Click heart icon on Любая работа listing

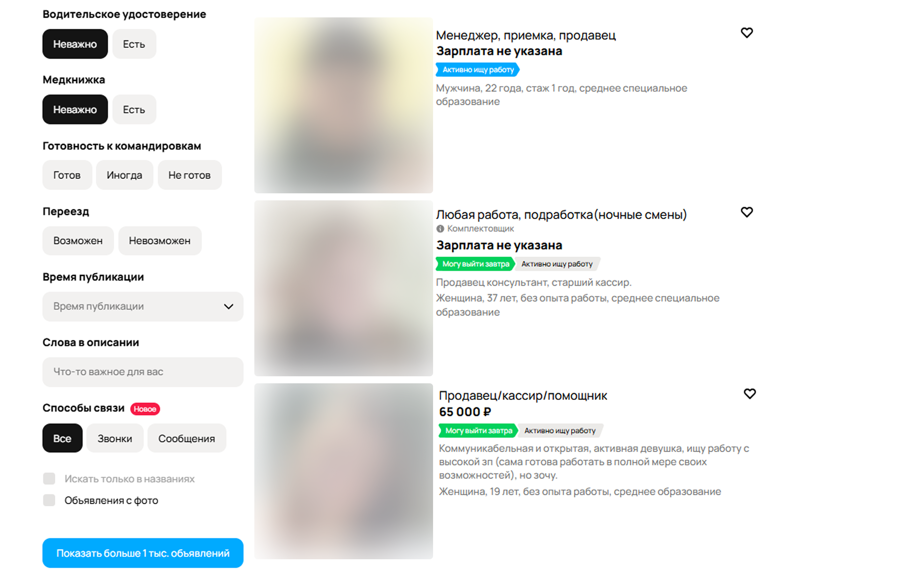click(747, 212)
